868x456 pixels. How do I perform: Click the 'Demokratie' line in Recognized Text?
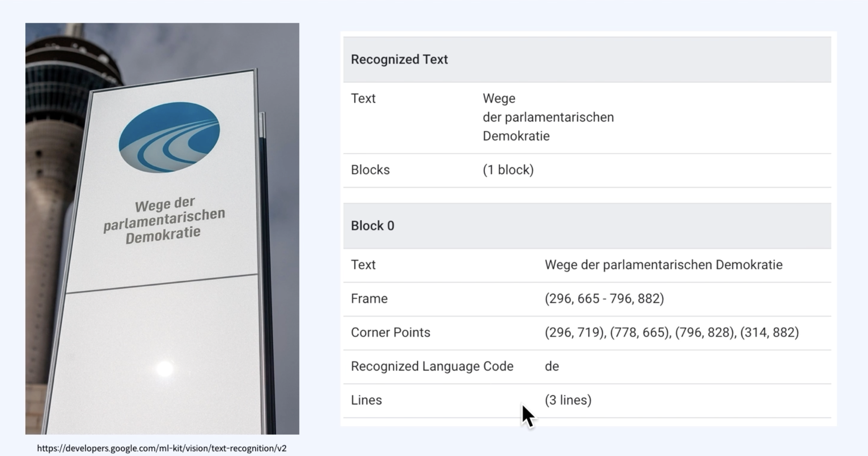tap(516, 136)
